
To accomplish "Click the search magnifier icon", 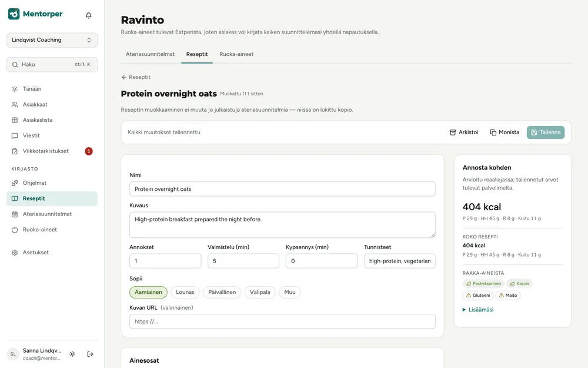I will point(15,65).
